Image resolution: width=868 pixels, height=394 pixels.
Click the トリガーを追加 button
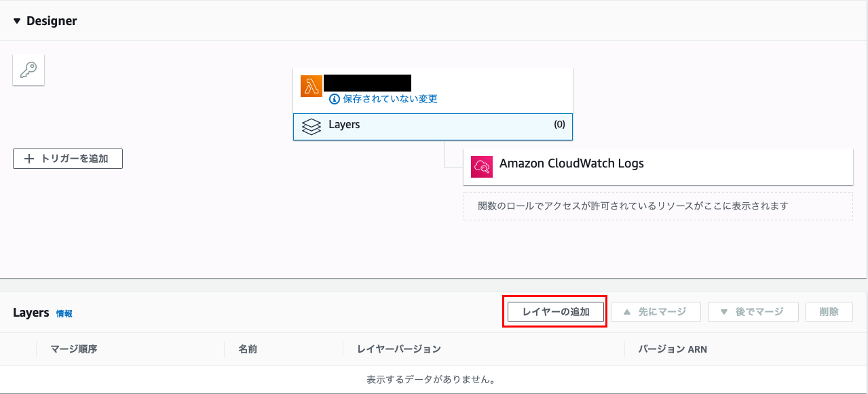click(x=67, y=158)
